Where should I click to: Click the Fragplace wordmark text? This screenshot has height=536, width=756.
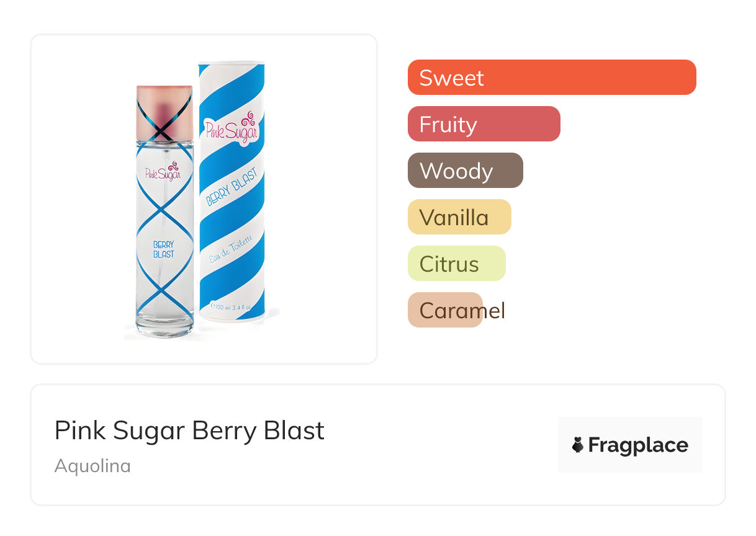tap(638, 445)
